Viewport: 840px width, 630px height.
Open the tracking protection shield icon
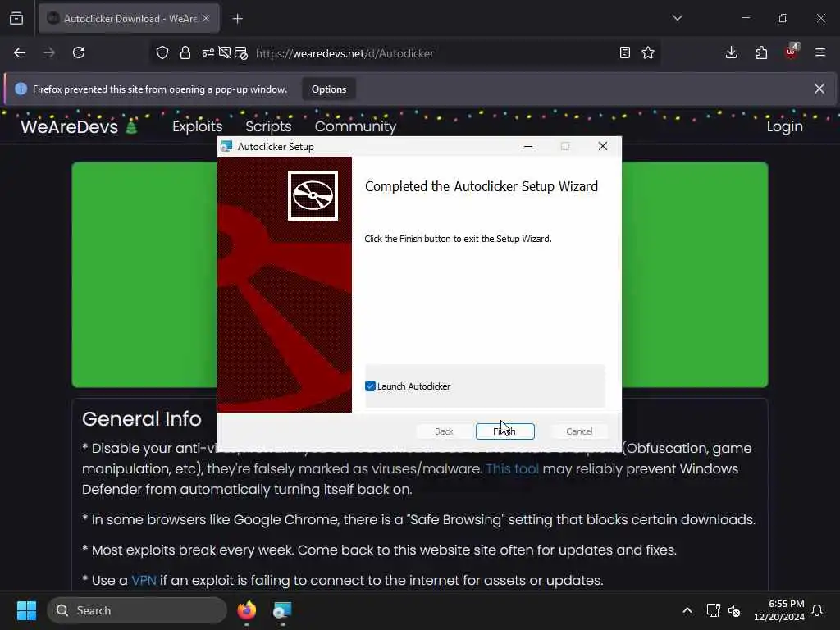[x=162, y=52]
